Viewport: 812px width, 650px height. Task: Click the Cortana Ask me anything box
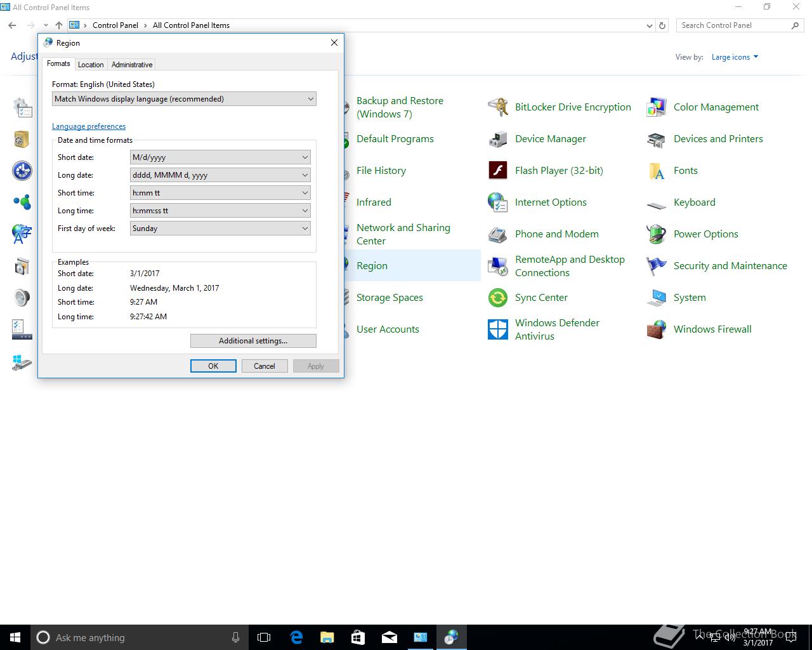(140, 637)
